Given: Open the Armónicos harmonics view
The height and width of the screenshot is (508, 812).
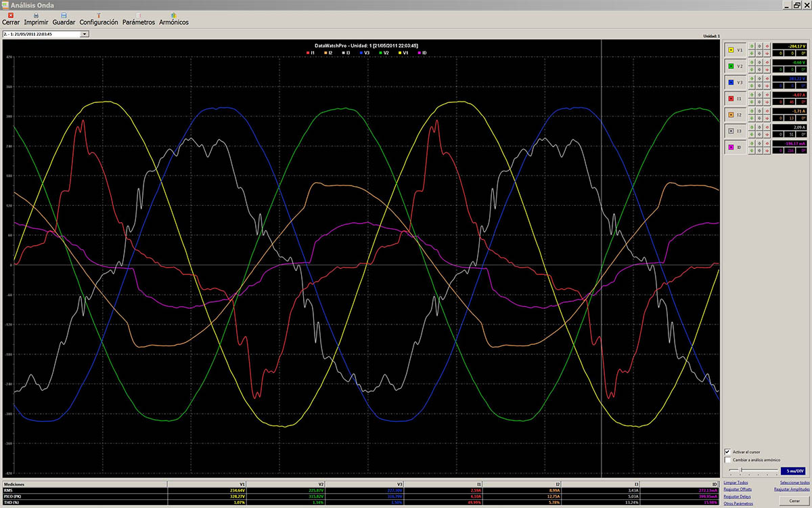Looking at the screenshot, I should point(174,19).
